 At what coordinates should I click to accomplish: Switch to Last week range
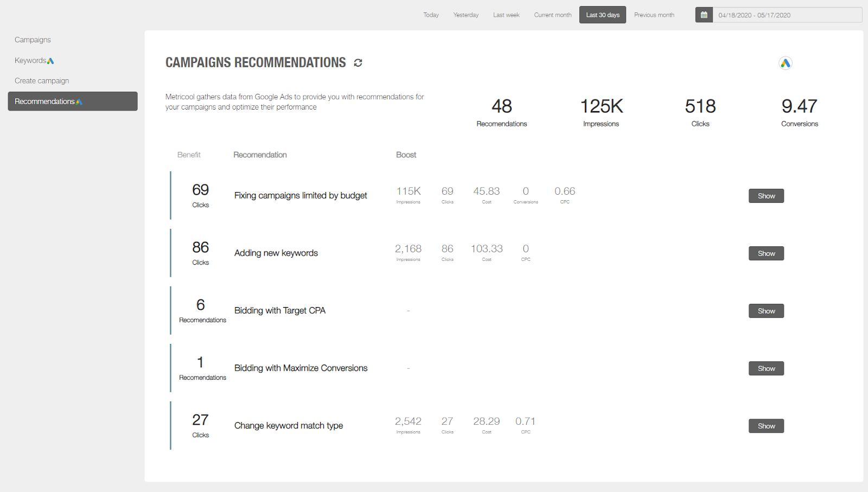point(506,15)
